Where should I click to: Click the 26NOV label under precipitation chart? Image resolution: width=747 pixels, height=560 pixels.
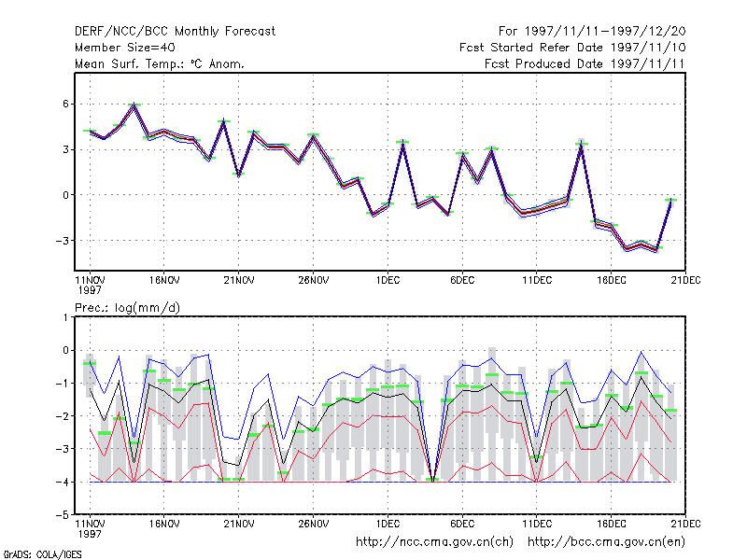point(314,524)
